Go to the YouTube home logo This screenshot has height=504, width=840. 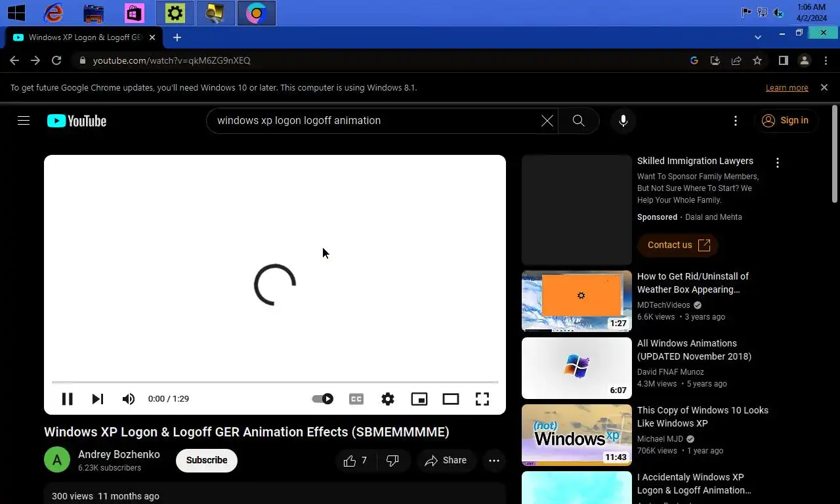tap(77, 121)
